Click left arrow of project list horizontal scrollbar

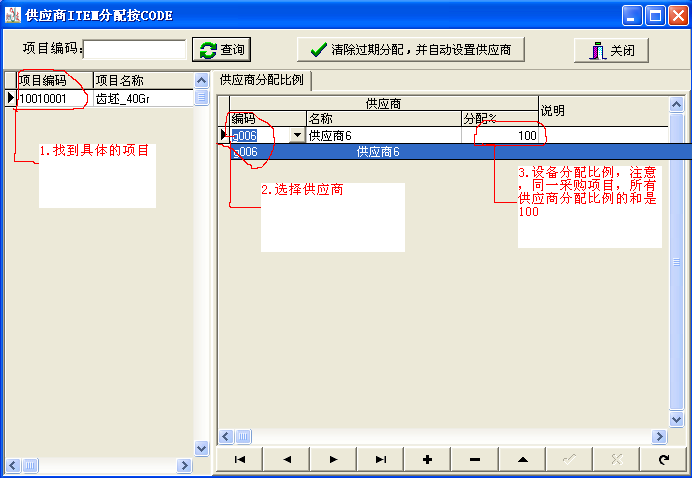12,465
